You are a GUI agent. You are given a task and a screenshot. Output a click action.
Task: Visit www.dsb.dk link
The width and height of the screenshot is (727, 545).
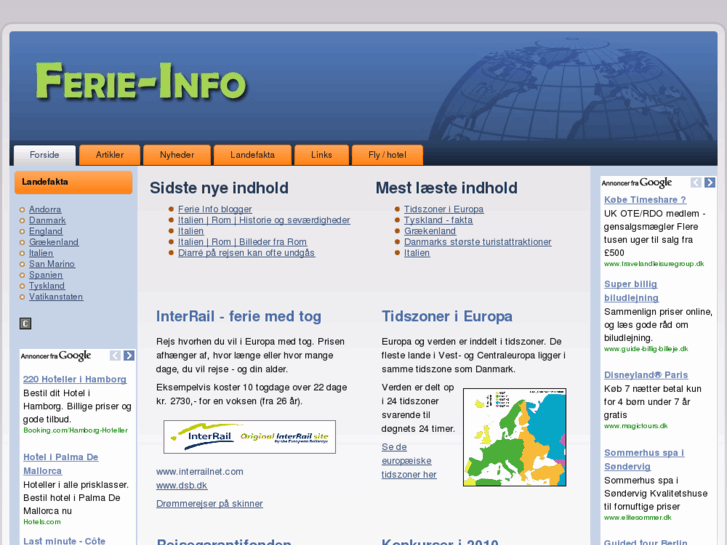182,486
